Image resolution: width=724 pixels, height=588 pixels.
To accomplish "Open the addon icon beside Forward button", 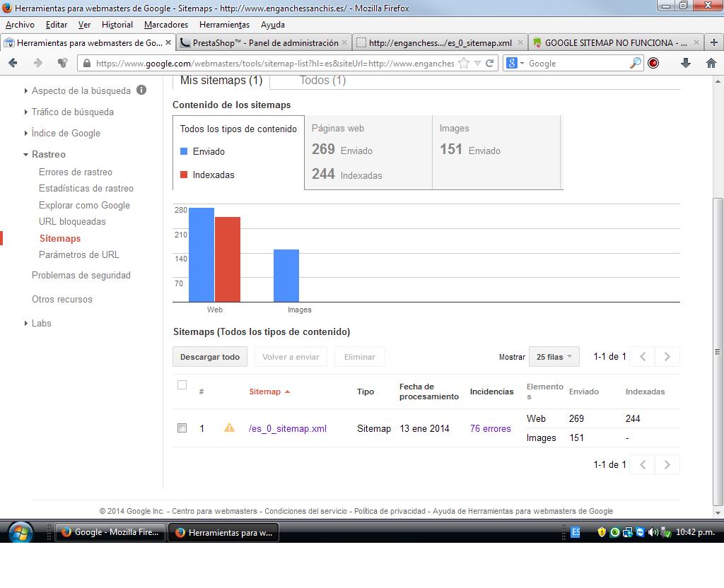I will [x=62, y=63].
